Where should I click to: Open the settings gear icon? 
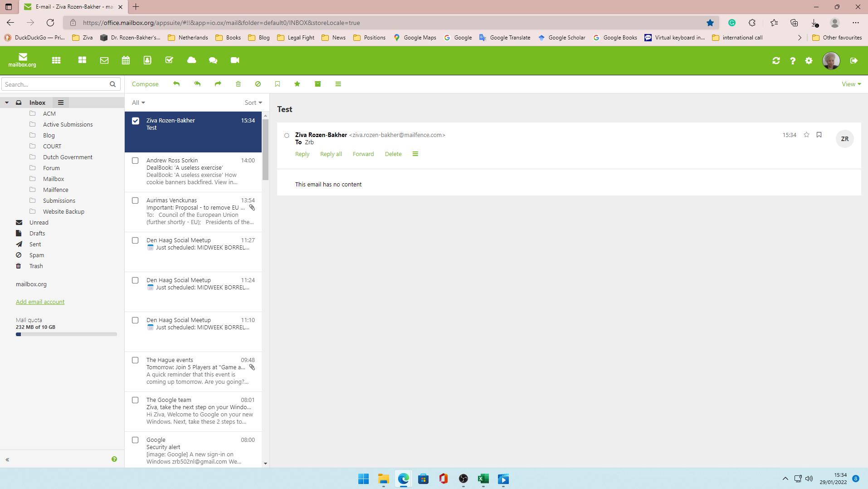[809, 61]
